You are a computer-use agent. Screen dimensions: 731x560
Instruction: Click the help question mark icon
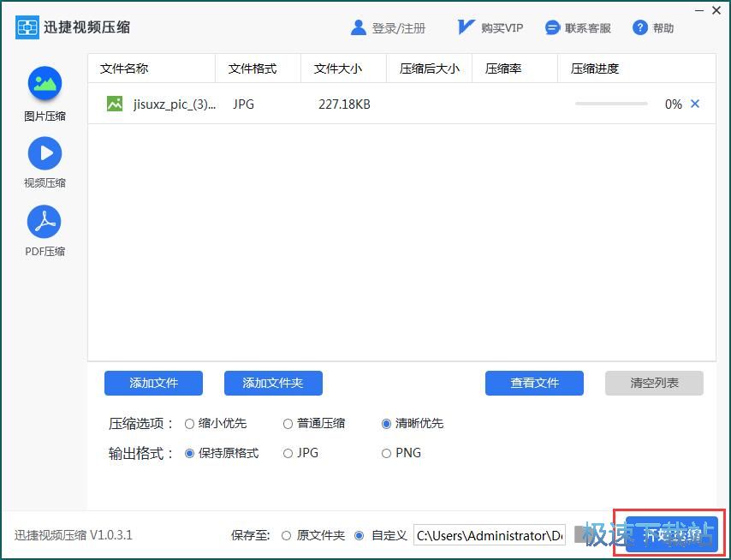pos(640,27)
